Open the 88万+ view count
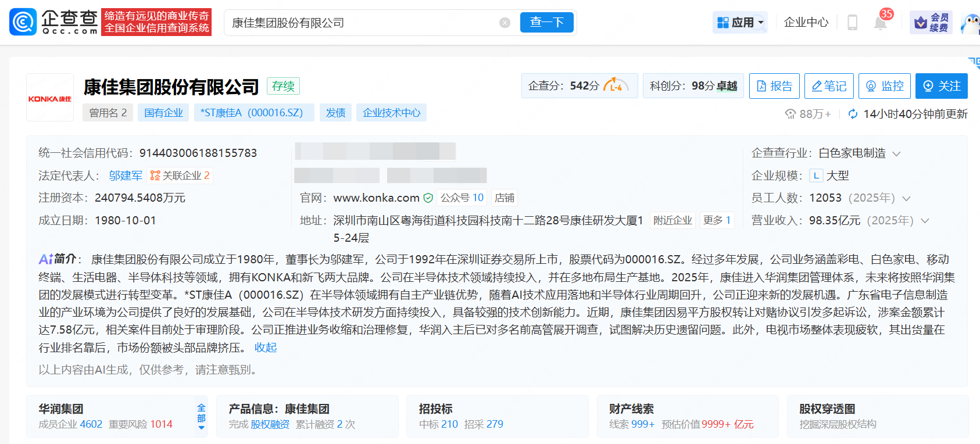 click(x=808, y=114)
